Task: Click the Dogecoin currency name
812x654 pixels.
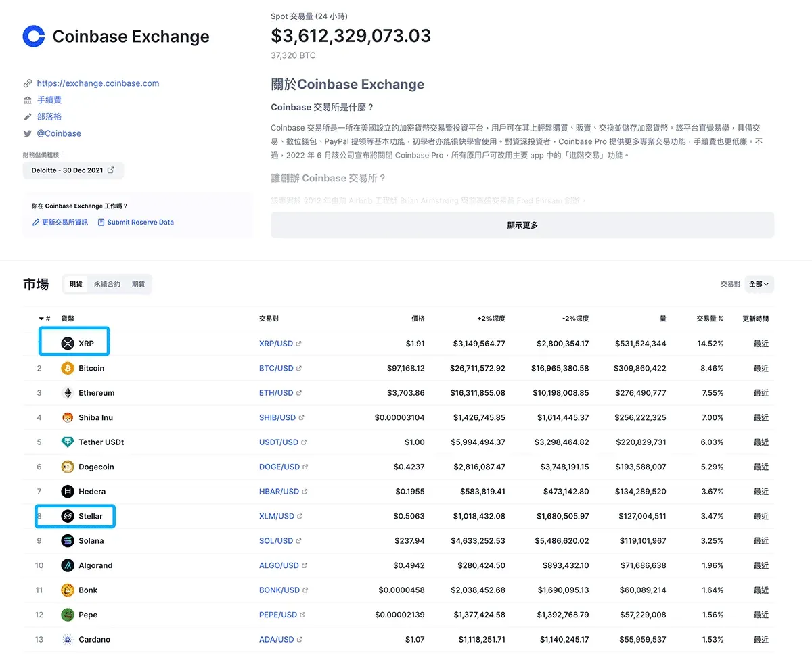Action: pos(96,467)
